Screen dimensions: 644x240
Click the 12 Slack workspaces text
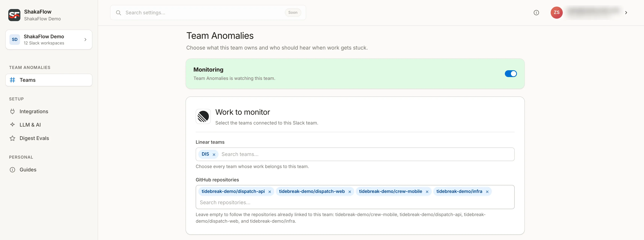(44, 43)
